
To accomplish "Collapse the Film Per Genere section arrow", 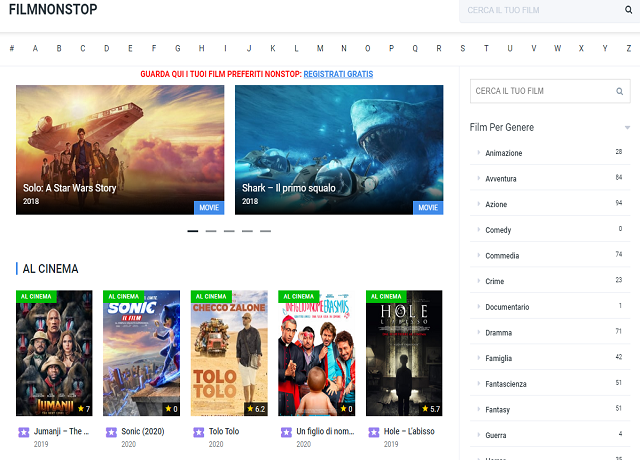I will [x=627, y=128].
